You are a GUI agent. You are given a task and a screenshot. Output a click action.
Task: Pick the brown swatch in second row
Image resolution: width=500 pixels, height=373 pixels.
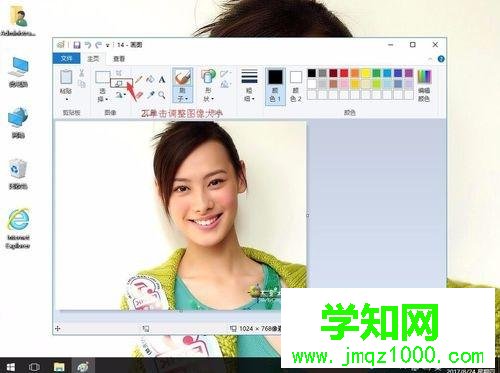333,84
